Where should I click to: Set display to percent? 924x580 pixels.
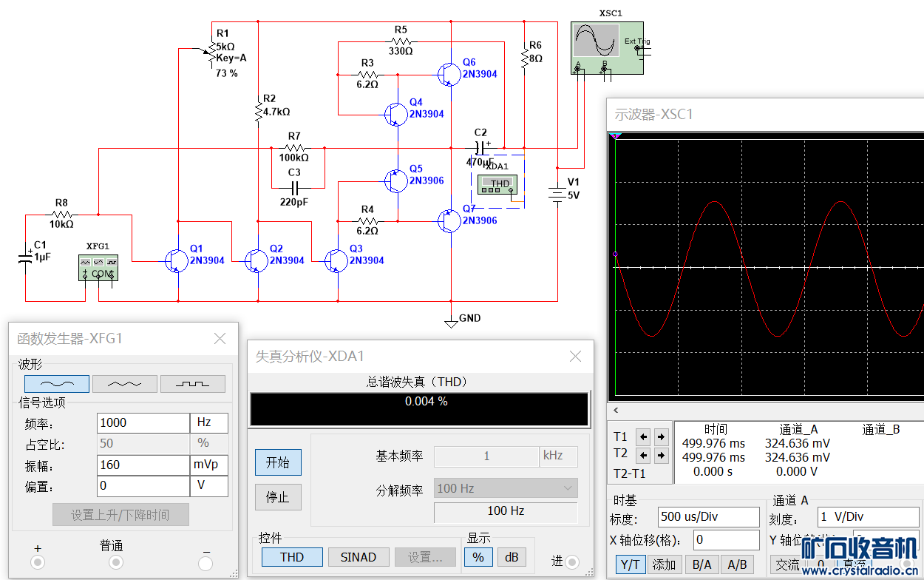(x=478, y=557)
